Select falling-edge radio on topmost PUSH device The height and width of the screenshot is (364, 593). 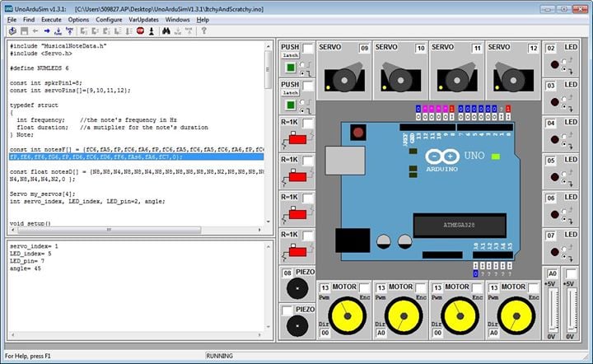[x=302, y=72]
